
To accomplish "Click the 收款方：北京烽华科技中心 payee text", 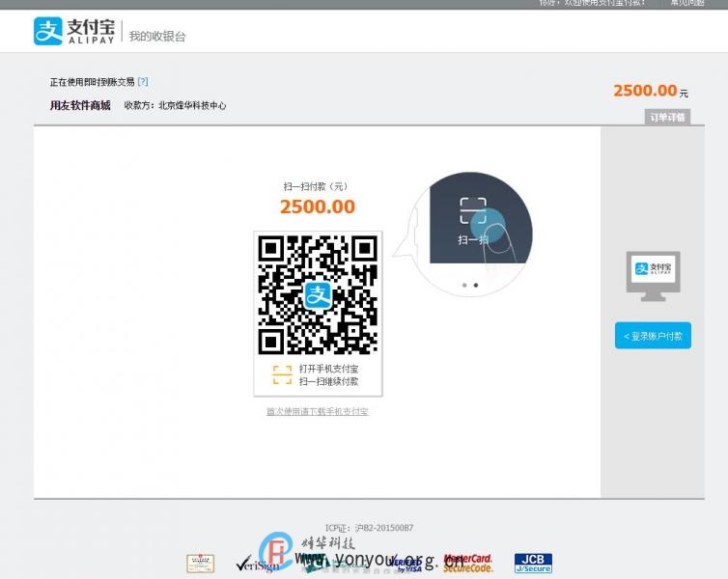I will [x=175, y=105].
